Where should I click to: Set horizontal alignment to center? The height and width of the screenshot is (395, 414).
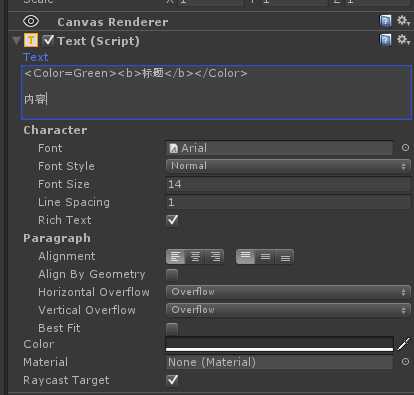[195, 257]
